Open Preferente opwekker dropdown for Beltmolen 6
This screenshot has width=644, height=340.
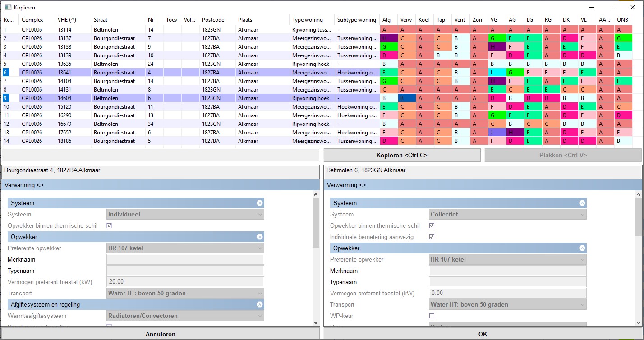508,259
